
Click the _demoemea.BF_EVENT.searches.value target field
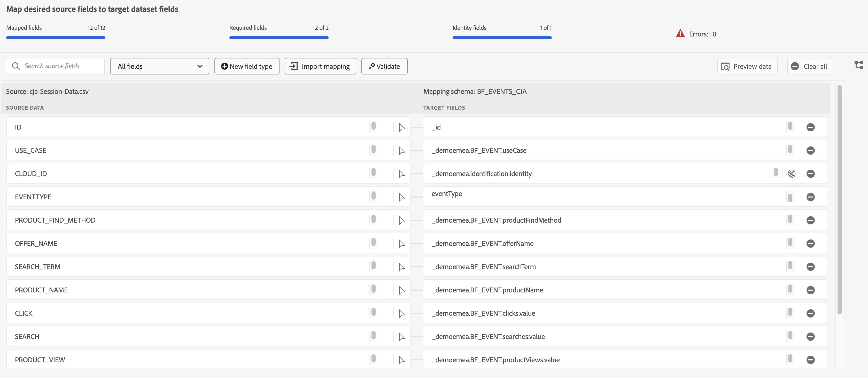(x=625, y=337)
